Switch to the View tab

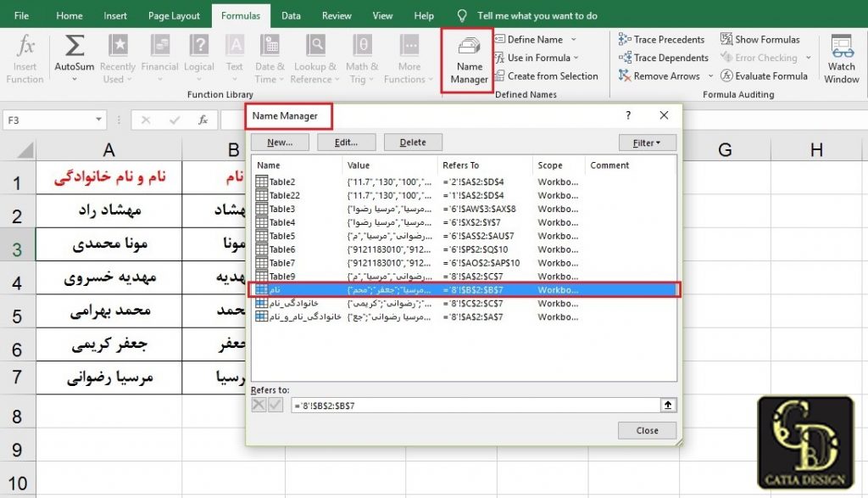(x=382, y=15)
